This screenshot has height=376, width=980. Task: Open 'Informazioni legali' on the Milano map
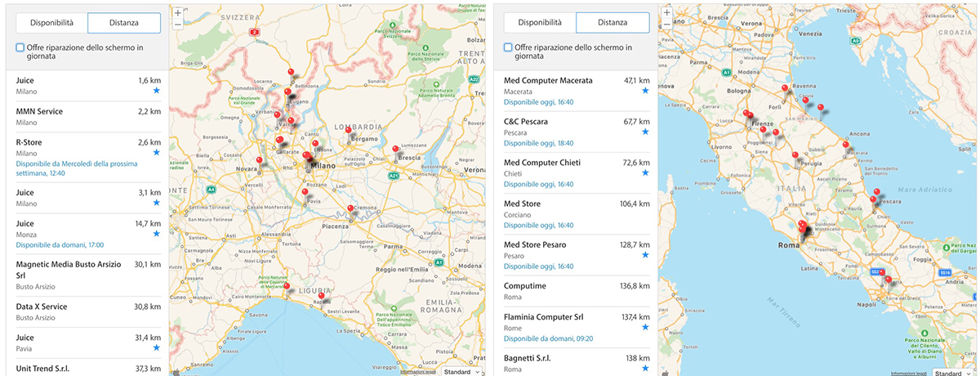coord(418,372)
